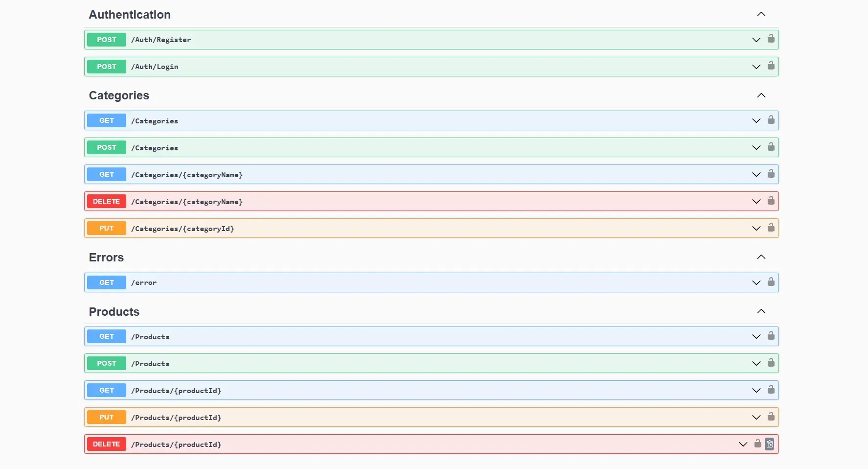This screenshot has width=868, height=469.
Task: Collapse the Authentication section
Action: tap(761, 14)
